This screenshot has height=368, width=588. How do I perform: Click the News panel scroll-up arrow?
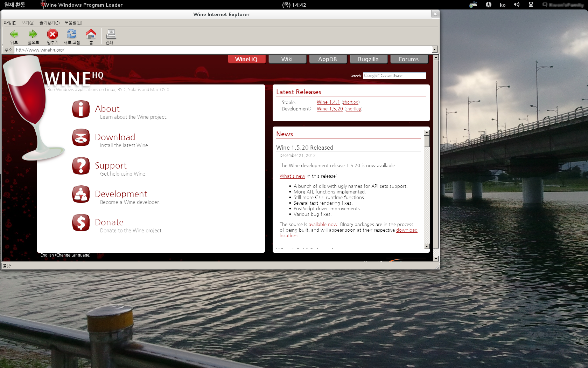click(427, 133)
